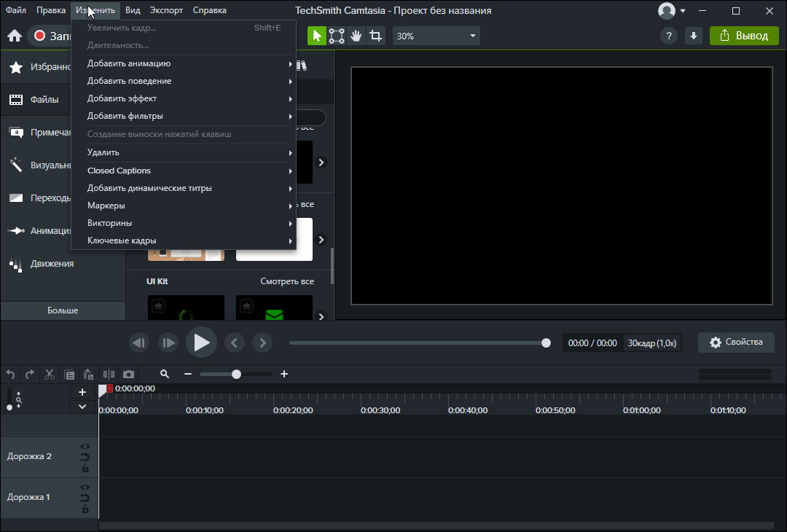Image resolution: width=787 pixels, height=532 pixels.
Task: Lock Дорожка 2 with the padlock
Action: pyautogui.click(x=85, y=469)
